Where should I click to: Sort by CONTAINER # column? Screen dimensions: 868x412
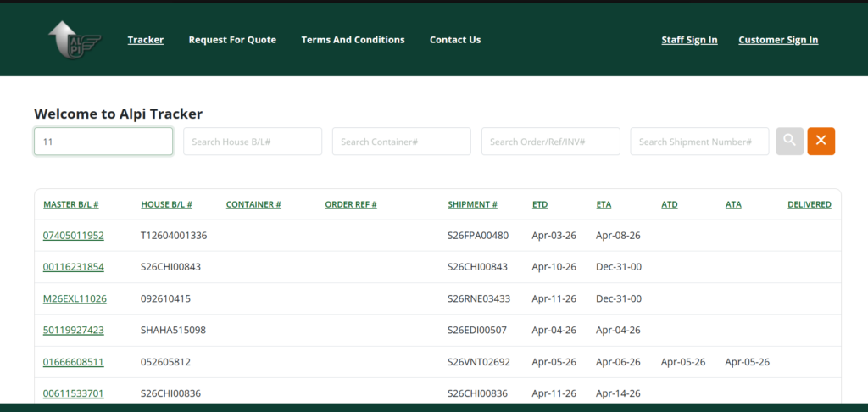tap(253, 204)
